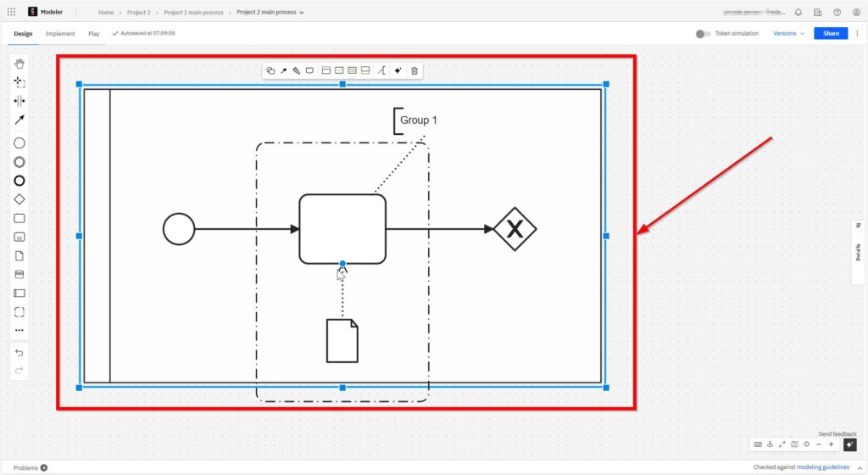This screenshot has width=868, height=475.
Task: Click the X gateway on the canvas
Action: [x=515, y=229]
